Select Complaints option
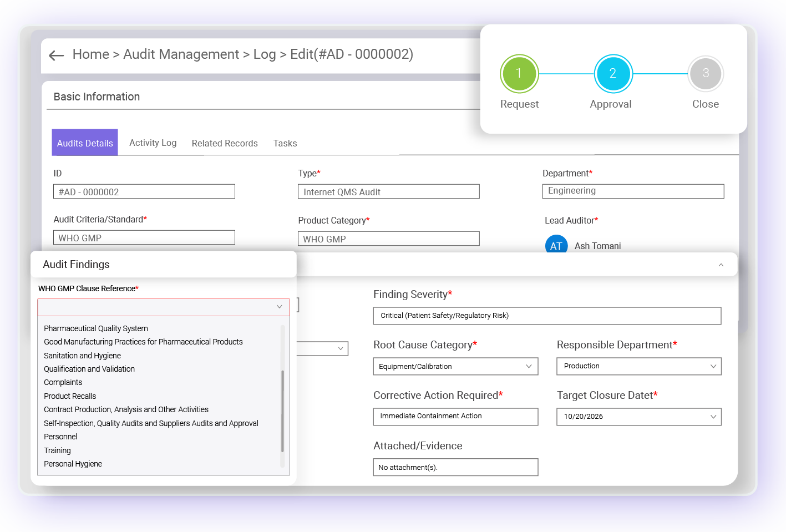786x532 pixels. point(63,382)
